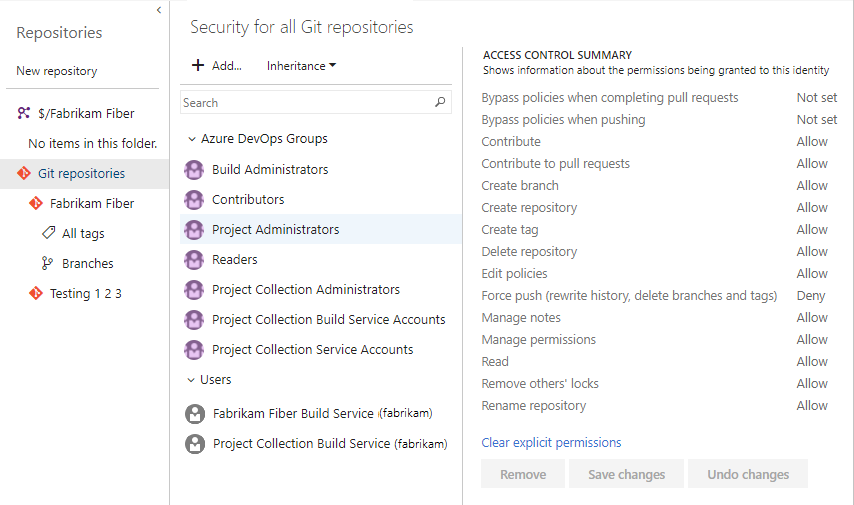Viewport: 854px width, 505px height.
Task: Change the Force push permission value Deny
Action: [811, 295]
